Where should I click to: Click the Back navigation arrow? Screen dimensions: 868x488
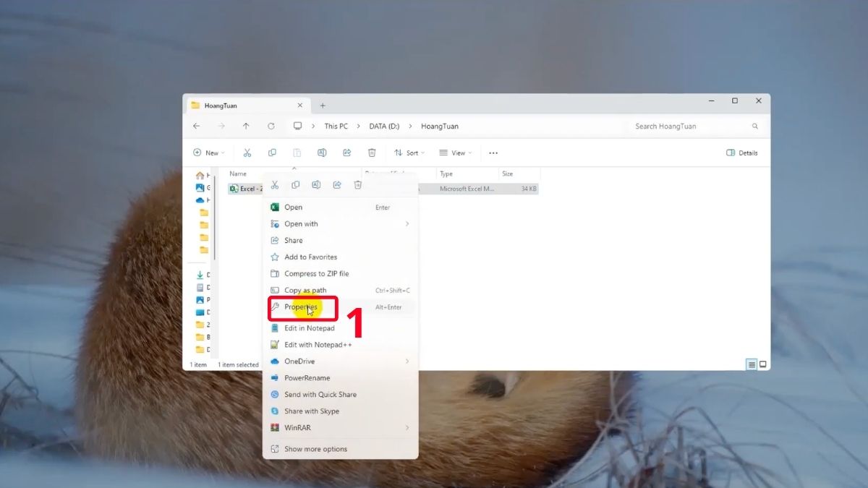pyautogui.click(x=197, y=126)
